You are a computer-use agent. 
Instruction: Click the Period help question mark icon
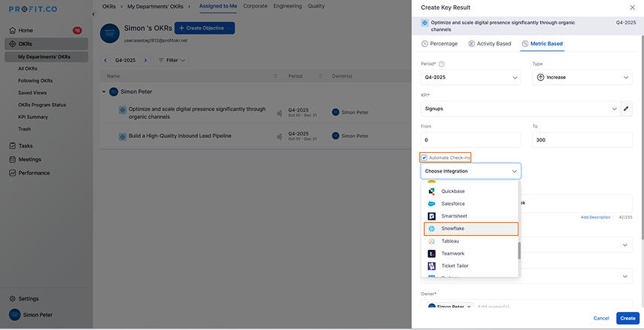tap(442, 64)
